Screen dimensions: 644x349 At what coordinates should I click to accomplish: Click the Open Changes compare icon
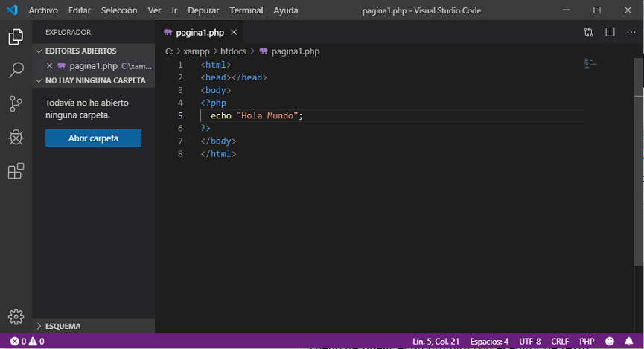coord(588,33)
